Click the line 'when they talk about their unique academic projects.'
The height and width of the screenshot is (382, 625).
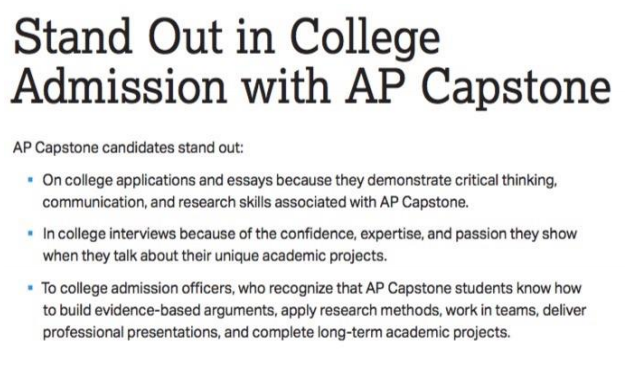215,256
